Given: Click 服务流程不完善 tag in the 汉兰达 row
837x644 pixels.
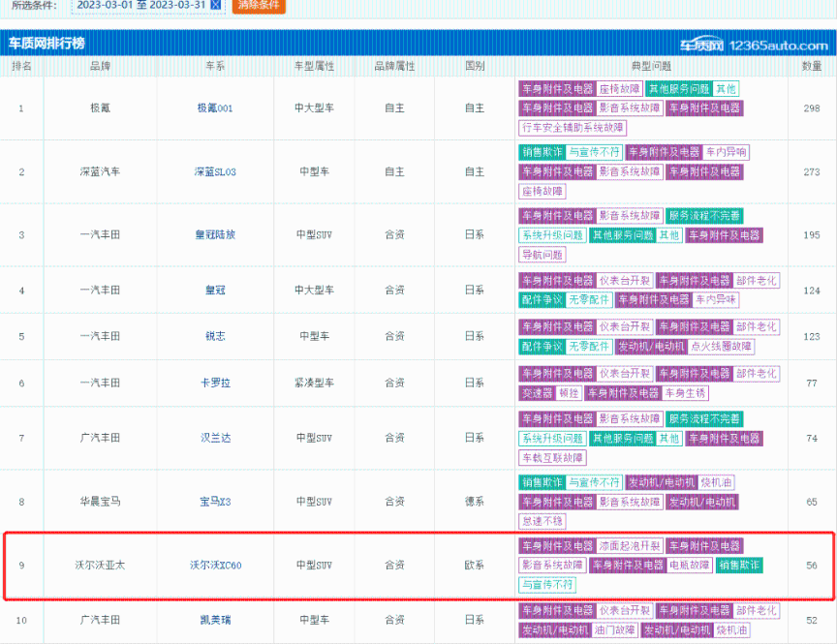Looking at the screenshot, I should tap(704, 418).
